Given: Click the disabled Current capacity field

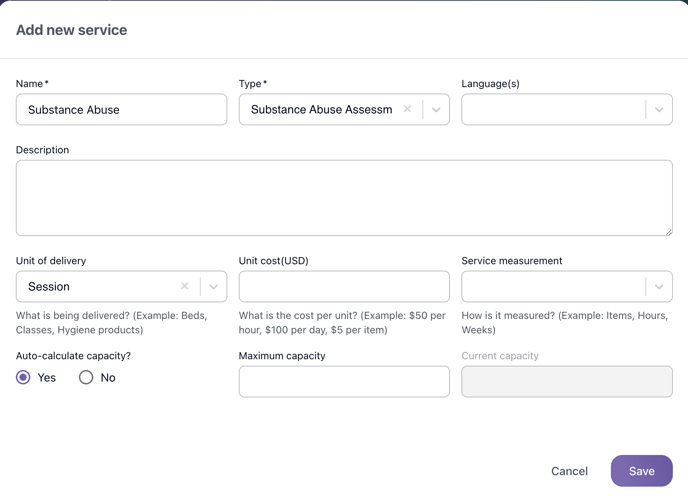Looking at the screenshot, I should 567,381.
